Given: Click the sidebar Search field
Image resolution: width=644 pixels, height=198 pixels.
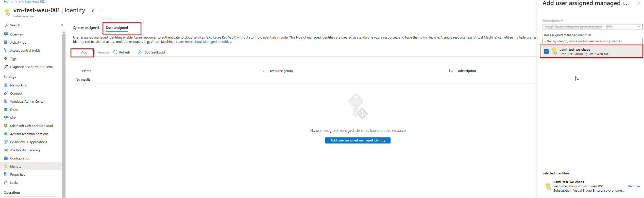Looking at the screenshot, I should coord(30,25).
